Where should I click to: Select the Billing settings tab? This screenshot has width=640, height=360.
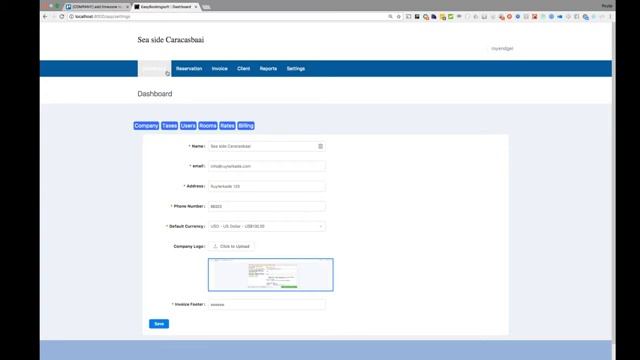point(246,126)
